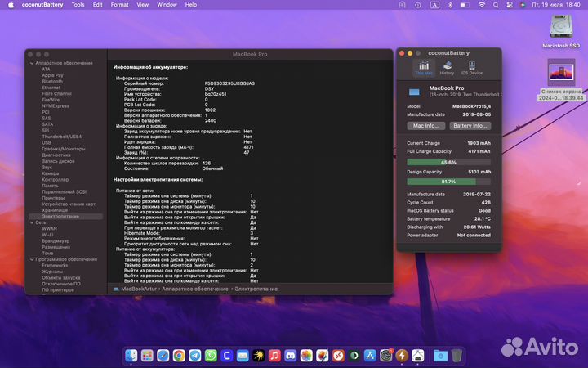Open Trash in the Dock
The image size is (588, 368).
coord(457,355)
